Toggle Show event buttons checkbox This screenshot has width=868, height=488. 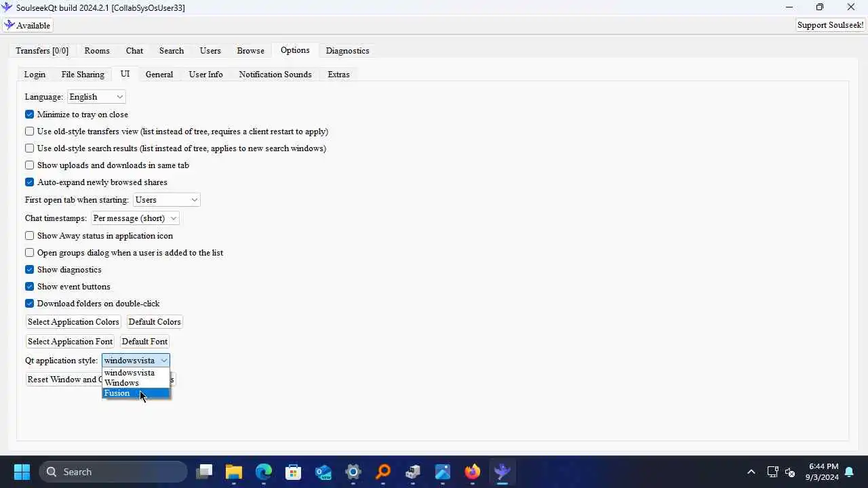[x=30, y=287]
